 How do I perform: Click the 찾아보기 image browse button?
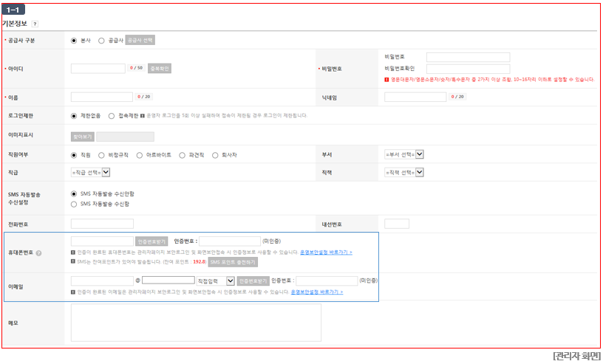coord(83,137)
